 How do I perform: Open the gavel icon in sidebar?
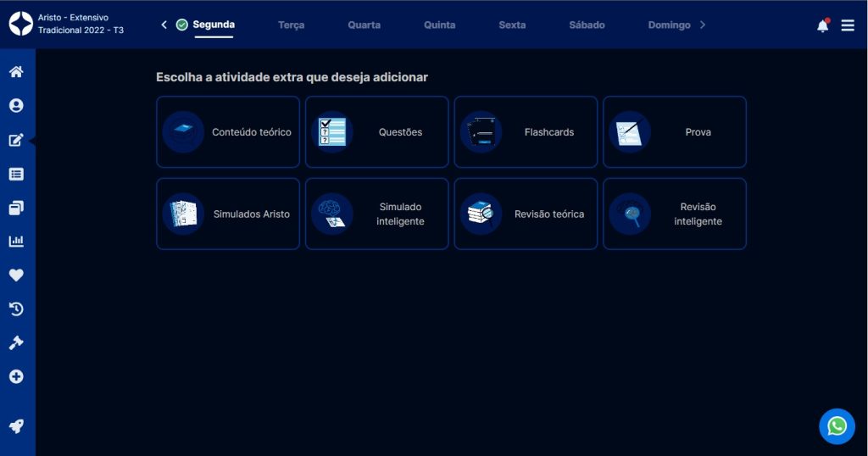(x=16, y=343)
